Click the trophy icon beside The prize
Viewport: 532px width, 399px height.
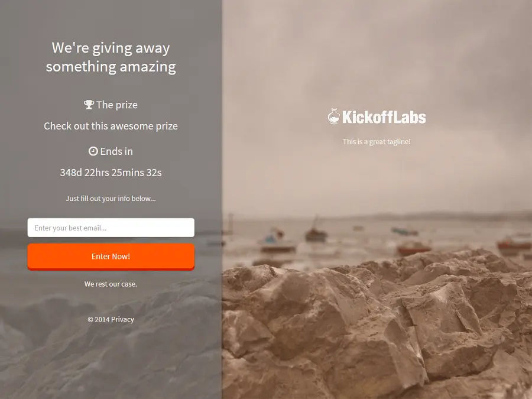pyautogui.click(x=89, y=105)
